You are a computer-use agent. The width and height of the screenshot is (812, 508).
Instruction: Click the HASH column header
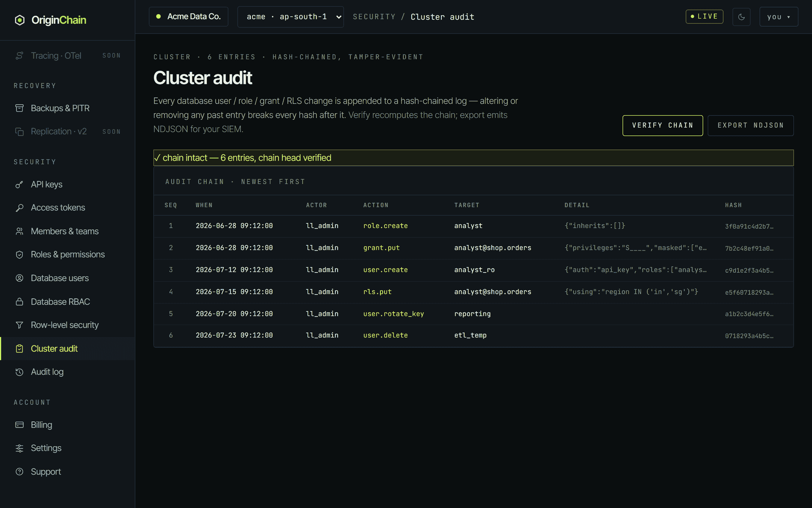coord(733,205)
